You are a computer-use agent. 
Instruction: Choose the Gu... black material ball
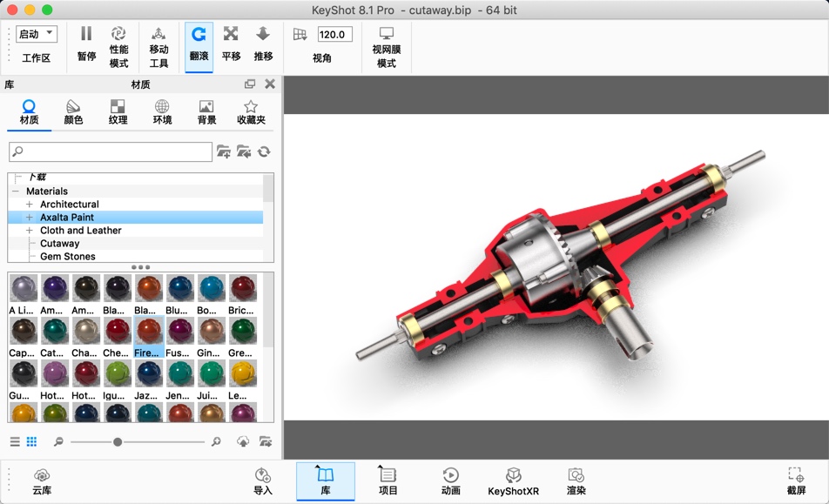click(23, 380)
